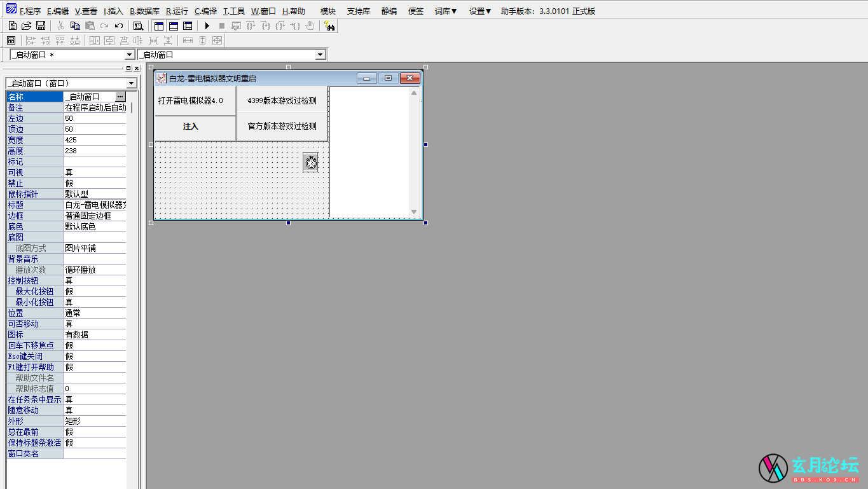Open the V.查看 menu
Screen dimensions: 868x489
pyautogui.click(x=86, y=11)
